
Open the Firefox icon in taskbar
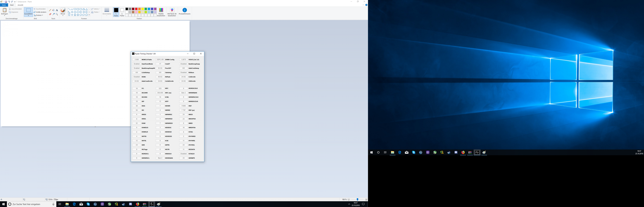point(138,204)
